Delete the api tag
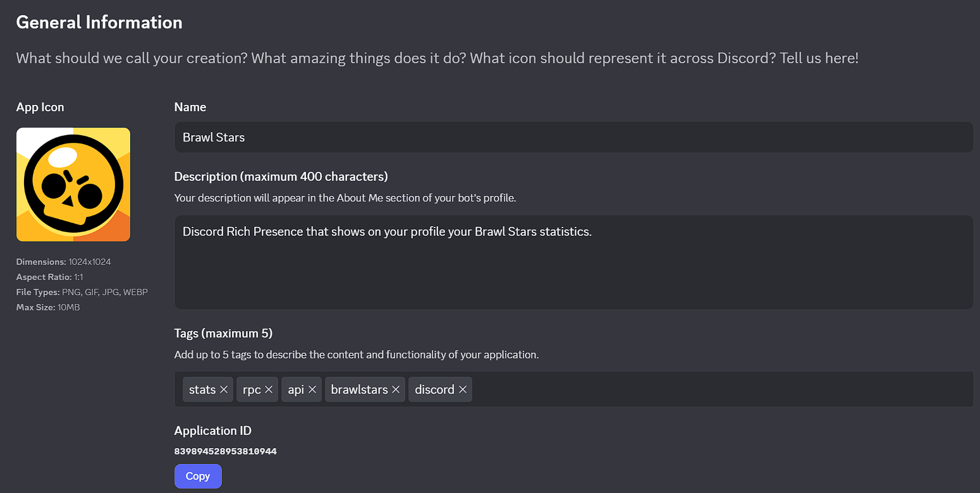The image size is (980, 493). 312,390
